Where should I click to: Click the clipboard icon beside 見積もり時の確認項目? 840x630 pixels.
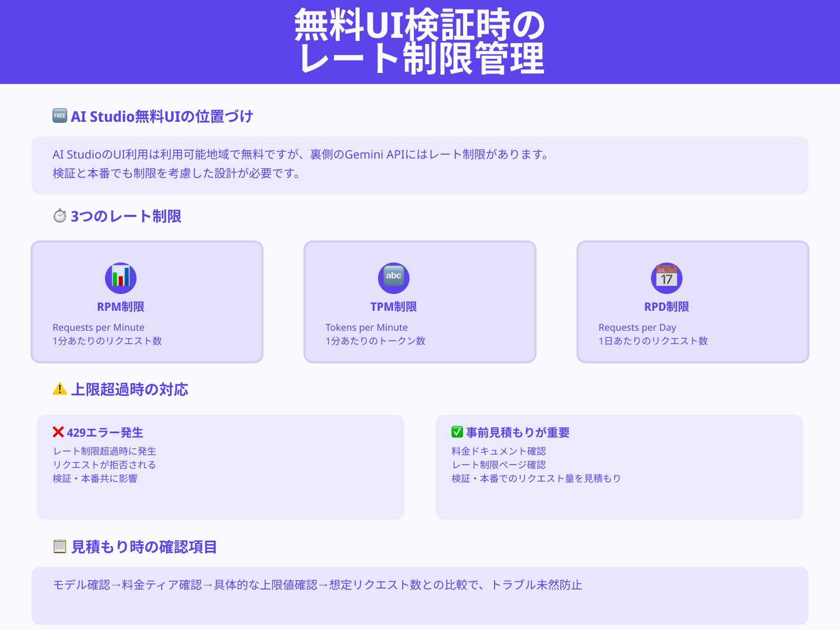pyautogui.click(x=59, y=546)
